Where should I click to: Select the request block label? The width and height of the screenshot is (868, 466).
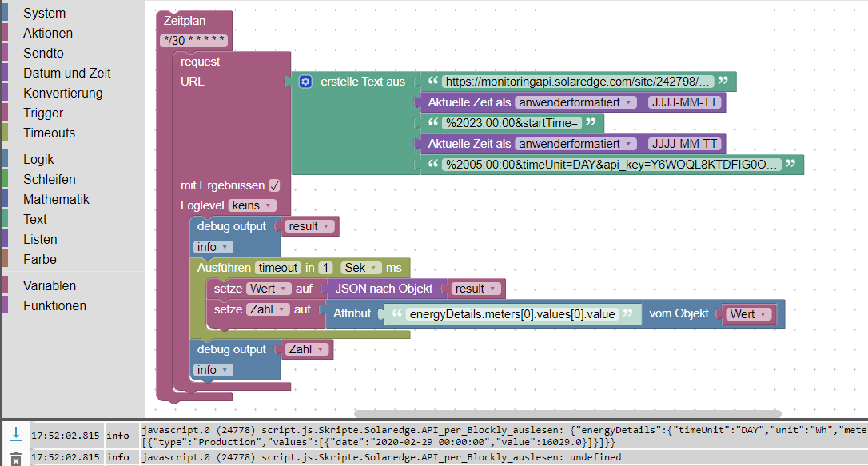(x=200, y=62)
